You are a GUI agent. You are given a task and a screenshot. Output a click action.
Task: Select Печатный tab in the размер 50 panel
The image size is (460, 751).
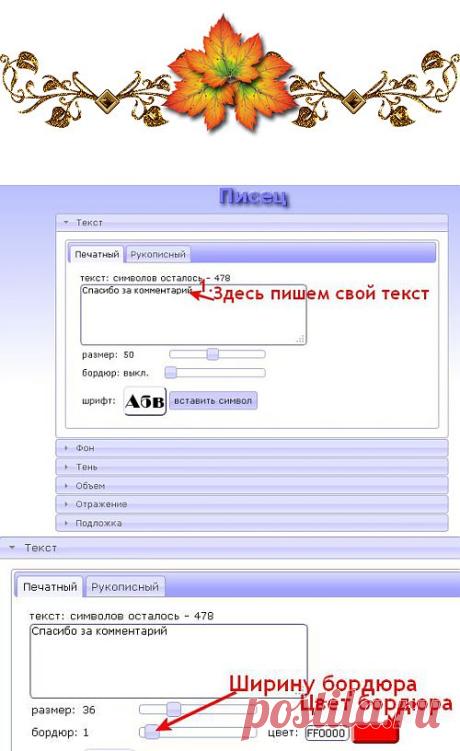[97, 254]
